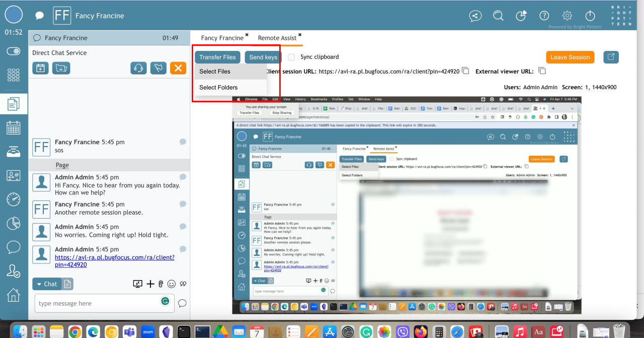Open the notes icon beside Chat dropdown

tap(67, 284)
